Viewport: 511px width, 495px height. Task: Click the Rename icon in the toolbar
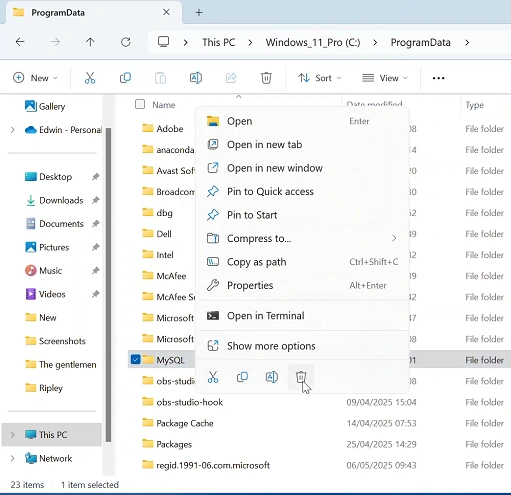(196, 78)
